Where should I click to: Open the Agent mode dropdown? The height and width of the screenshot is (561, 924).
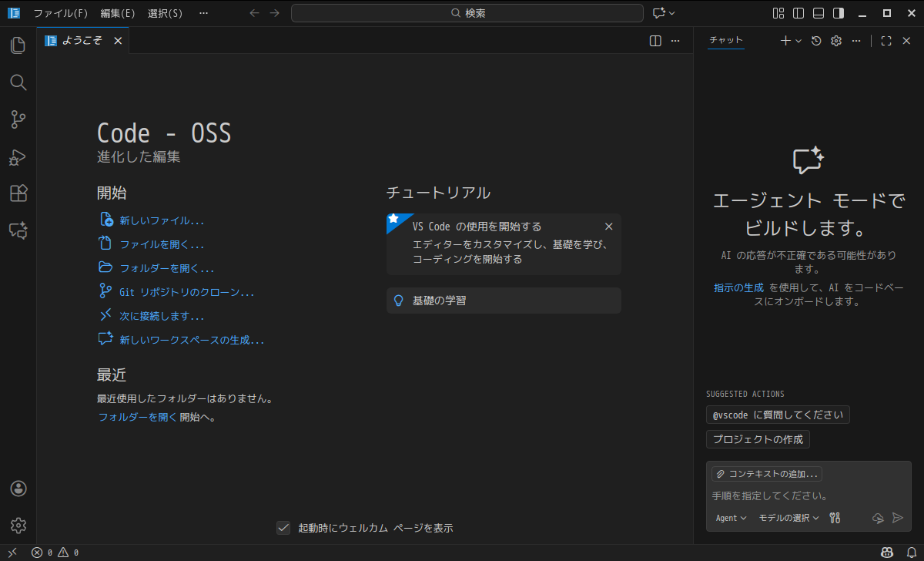pyautogui.click(x=731, y=518)
